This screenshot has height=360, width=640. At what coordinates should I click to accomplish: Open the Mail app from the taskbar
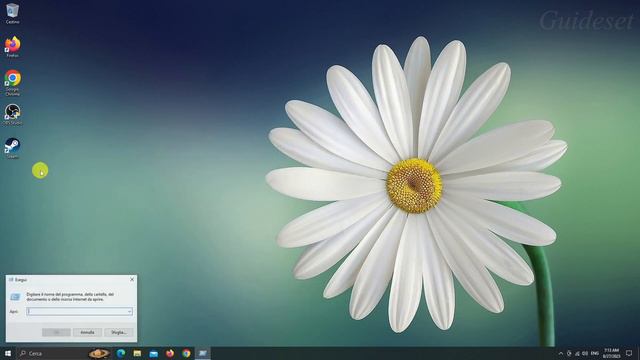point(153,353)
